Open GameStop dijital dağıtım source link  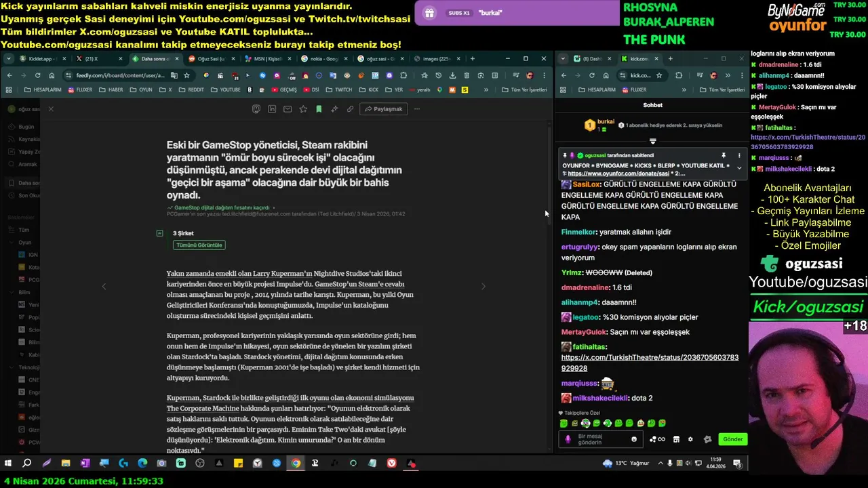pyautogui.click(x=222, y=207)
